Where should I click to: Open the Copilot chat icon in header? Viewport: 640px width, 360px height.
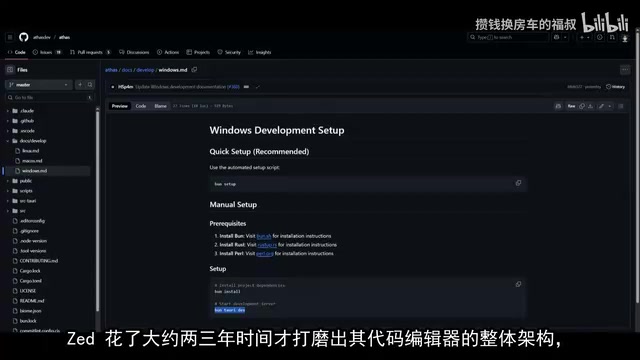(x=556, y=37)
